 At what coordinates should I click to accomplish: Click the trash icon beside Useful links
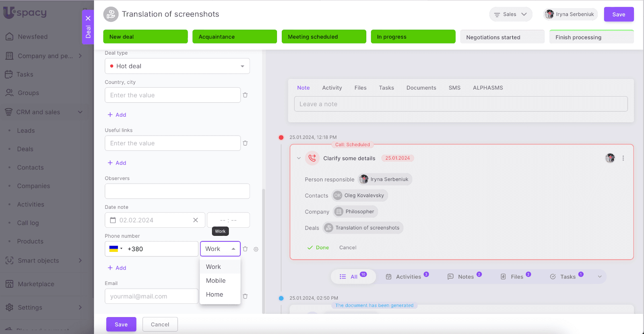click(245, 143)
